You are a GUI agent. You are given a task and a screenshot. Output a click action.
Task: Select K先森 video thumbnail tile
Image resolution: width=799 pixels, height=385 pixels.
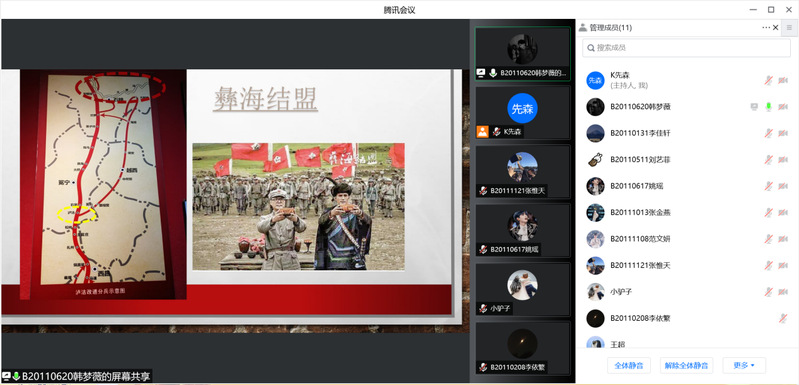tap(522, 113)
